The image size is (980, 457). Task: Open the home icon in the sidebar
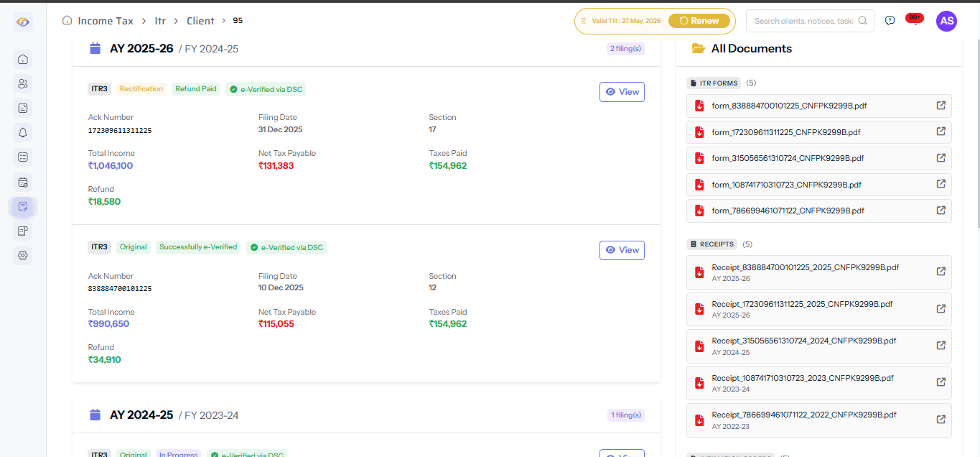point(23,59)
